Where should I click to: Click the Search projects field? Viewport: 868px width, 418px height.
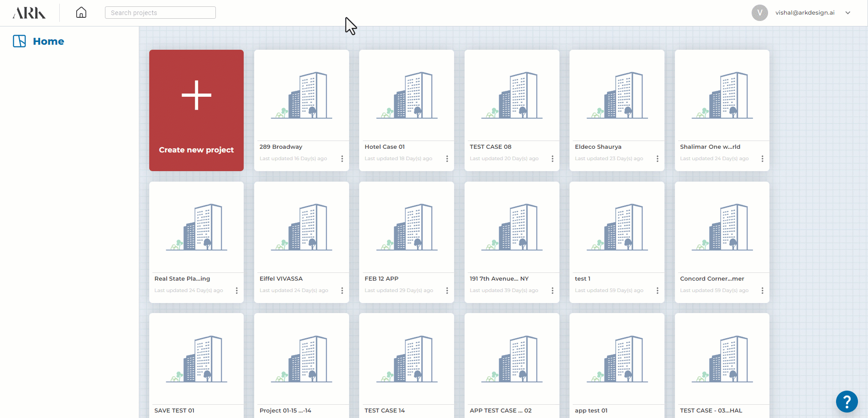pyautogui.click(x=160, y=13)
